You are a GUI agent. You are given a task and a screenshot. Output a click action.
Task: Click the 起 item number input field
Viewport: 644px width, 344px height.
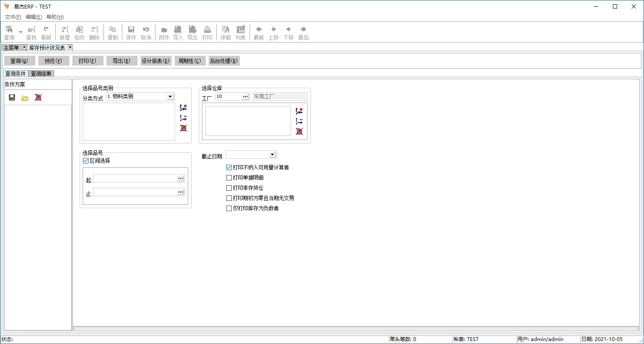[x=135, y=178]
